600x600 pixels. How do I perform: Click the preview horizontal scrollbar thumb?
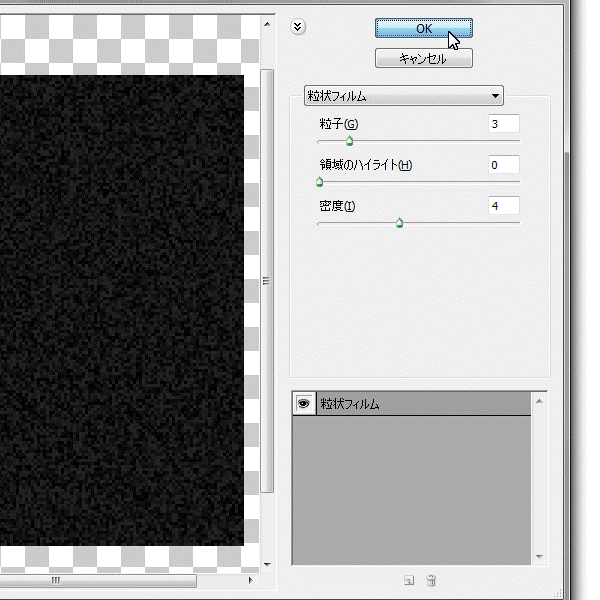98,580
